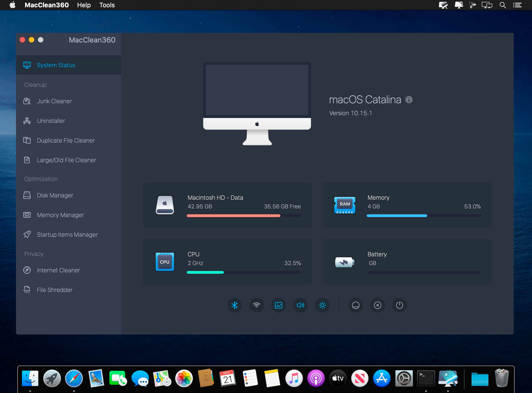Click the RAM memory chip icon

(345, 205)
